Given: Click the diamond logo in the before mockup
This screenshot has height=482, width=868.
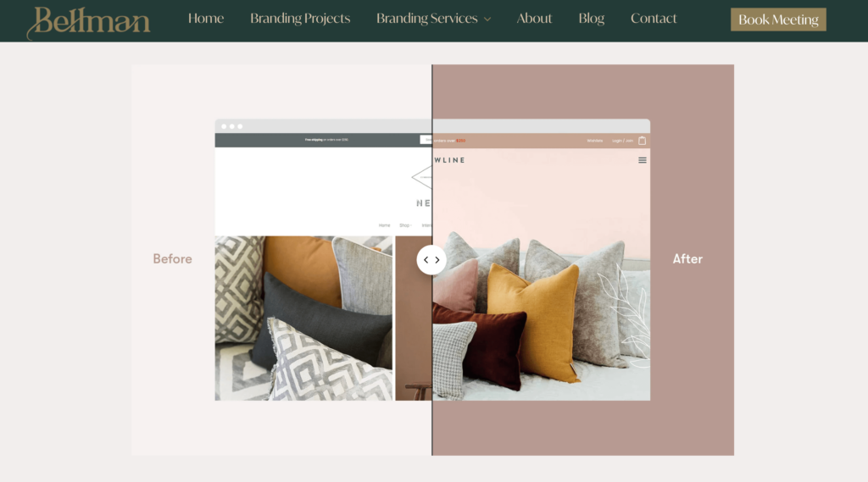Looking at the screenshot, I should 421,178.
